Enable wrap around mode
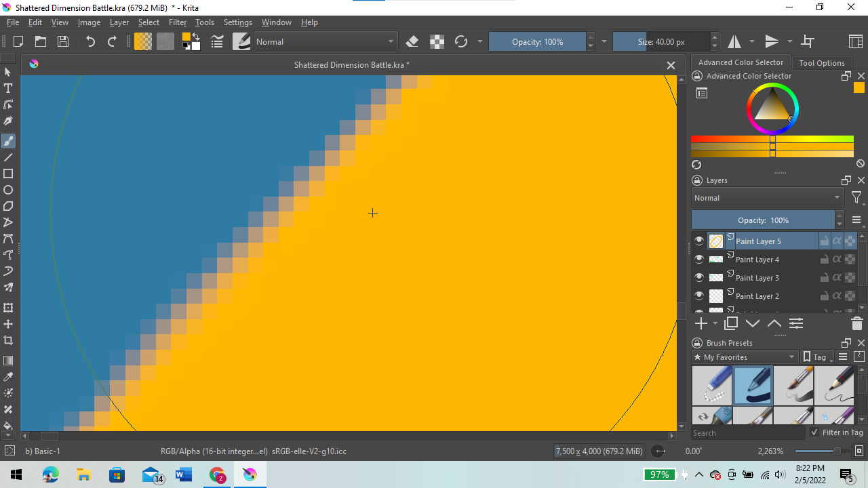The image size is (868, 488). pos(808,41)
